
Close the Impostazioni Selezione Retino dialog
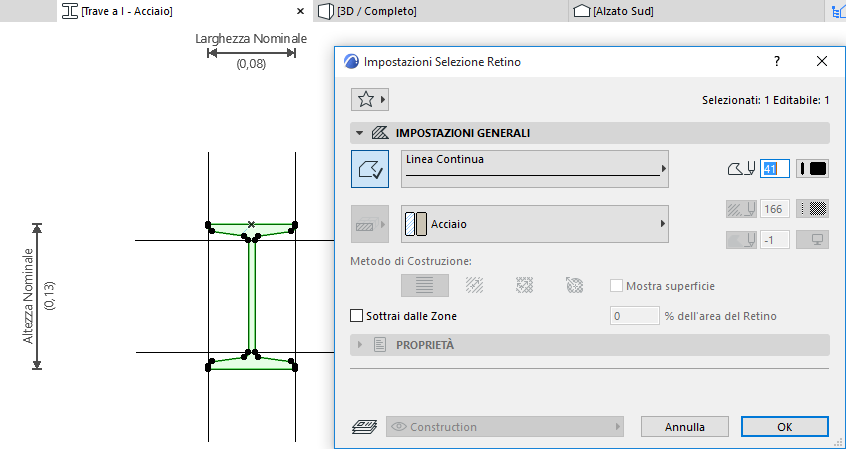822,62
